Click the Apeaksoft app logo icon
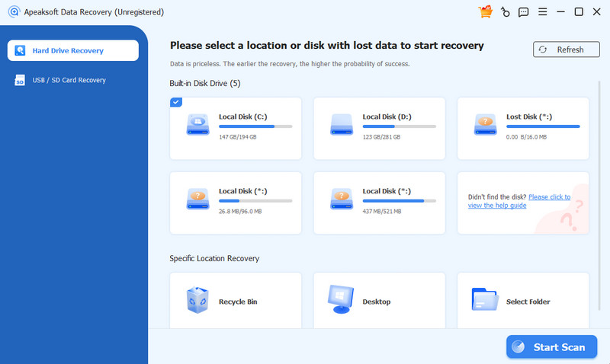This screenshot has height=364, width=610. point(14,11)
